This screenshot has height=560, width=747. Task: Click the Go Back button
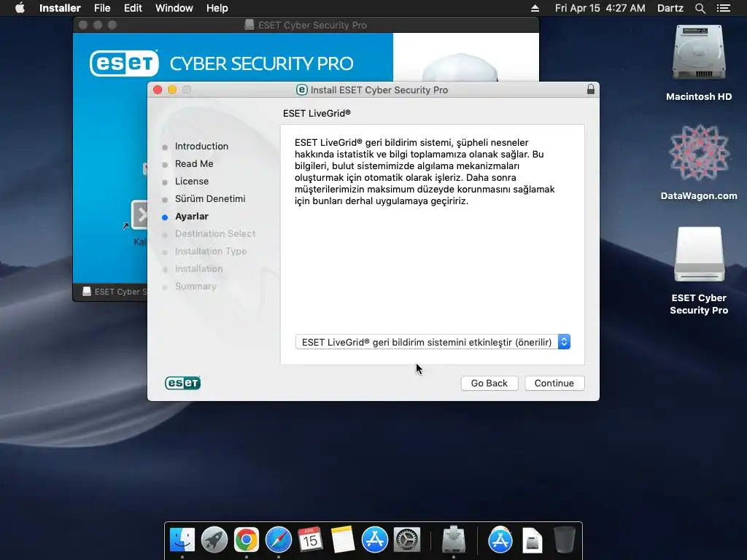tap(489, 384)
